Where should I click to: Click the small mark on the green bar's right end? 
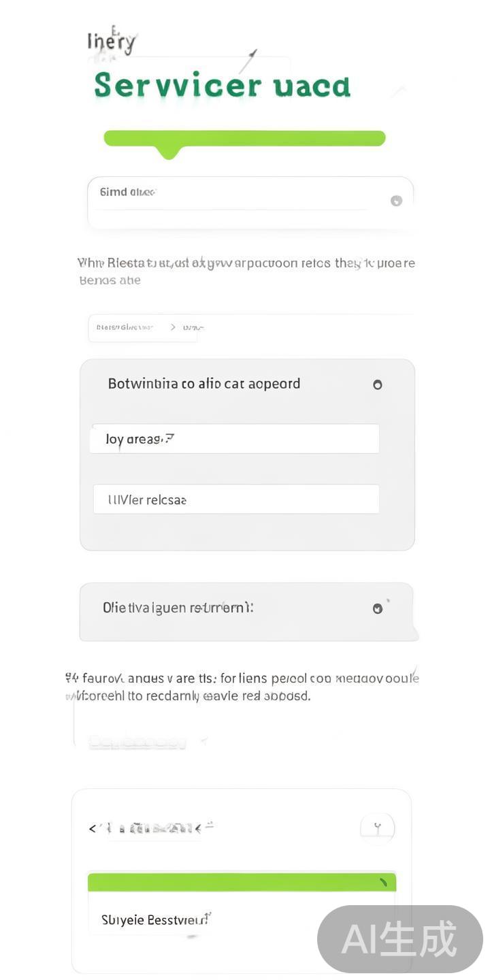click(383, 882)
